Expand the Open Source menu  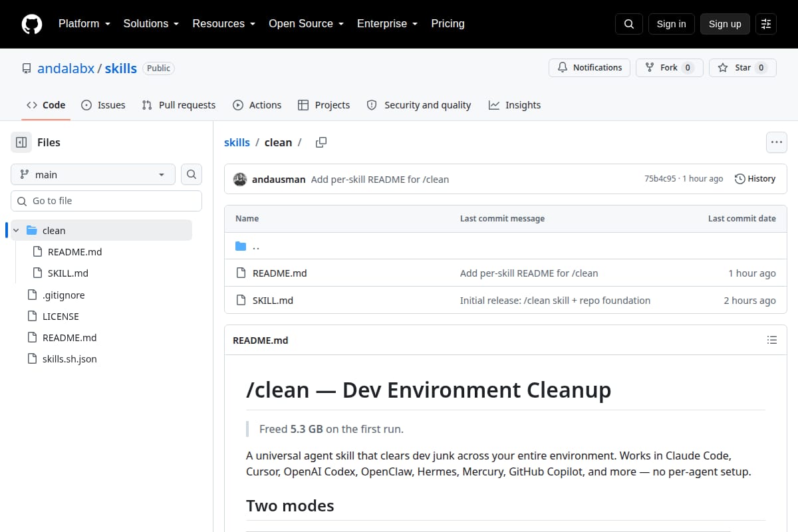pyautogui.click(x=306, y=24)
